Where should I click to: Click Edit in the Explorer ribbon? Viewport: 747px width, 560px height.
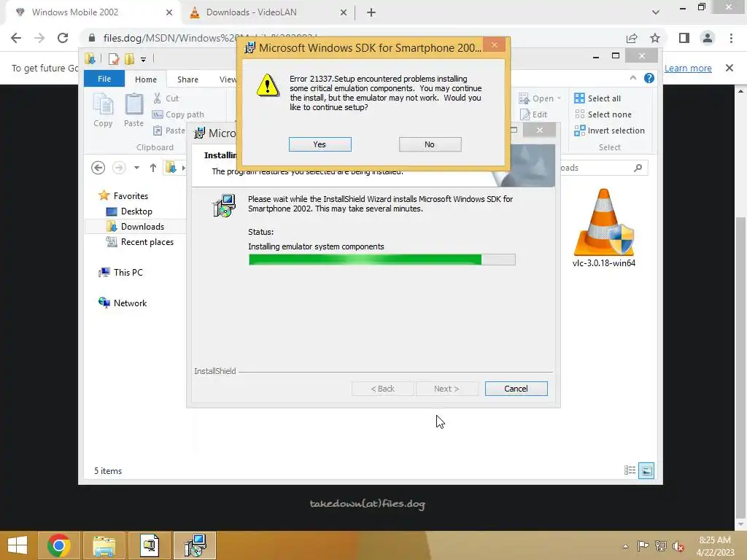533,114
